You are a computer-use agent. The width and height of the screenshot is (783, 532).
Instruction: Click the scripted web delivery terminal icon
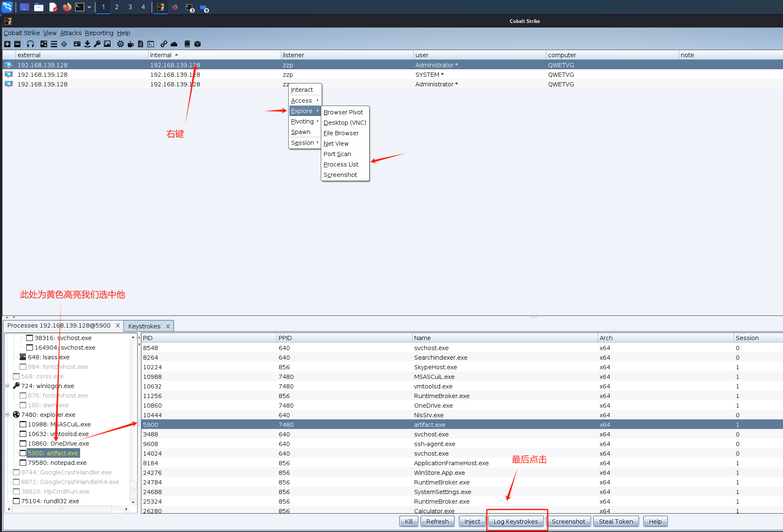click(151, 44)
